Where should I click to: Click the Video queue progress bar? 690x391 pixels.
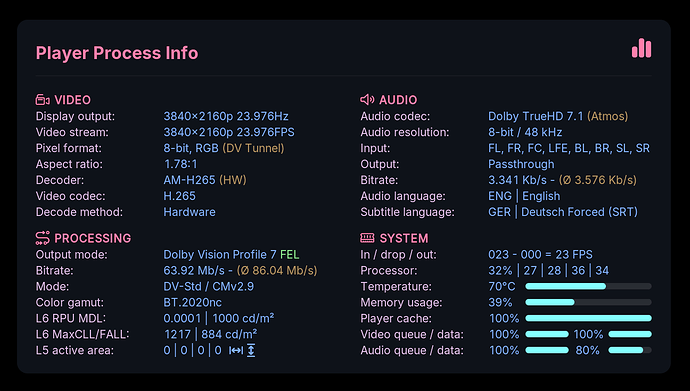coord(547,334)
